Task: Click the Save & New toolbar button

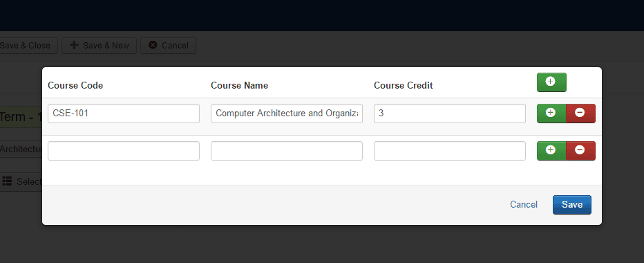Action: 99,46
